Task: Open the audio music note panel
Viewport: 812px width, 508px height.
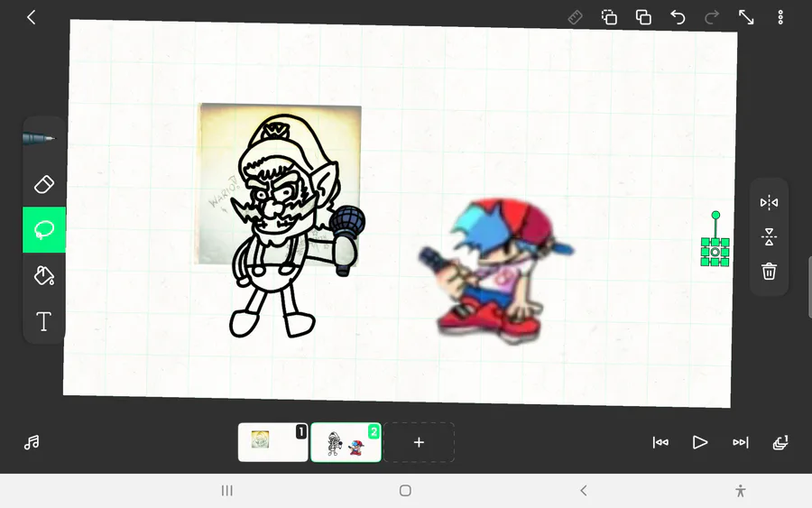Action: tap(32, 442)
